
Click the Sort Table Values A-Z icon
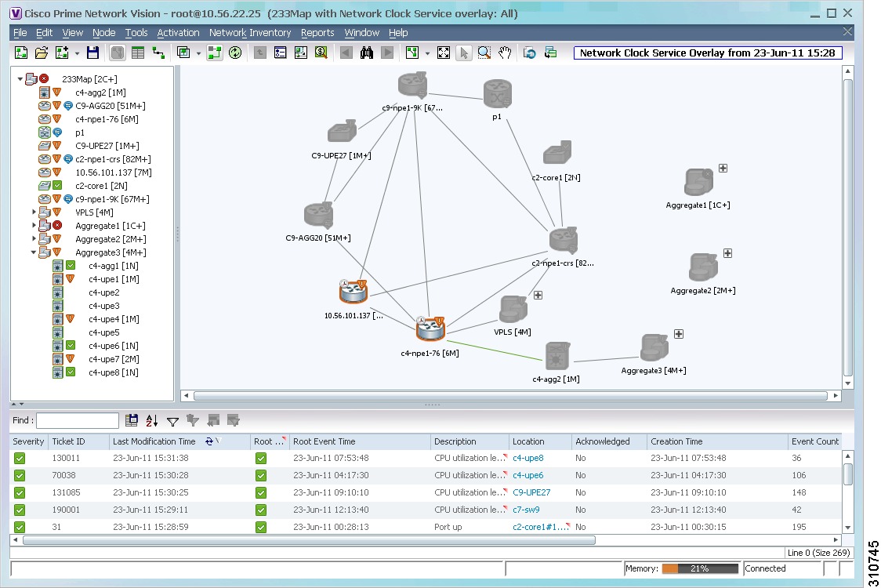[152, 420]
